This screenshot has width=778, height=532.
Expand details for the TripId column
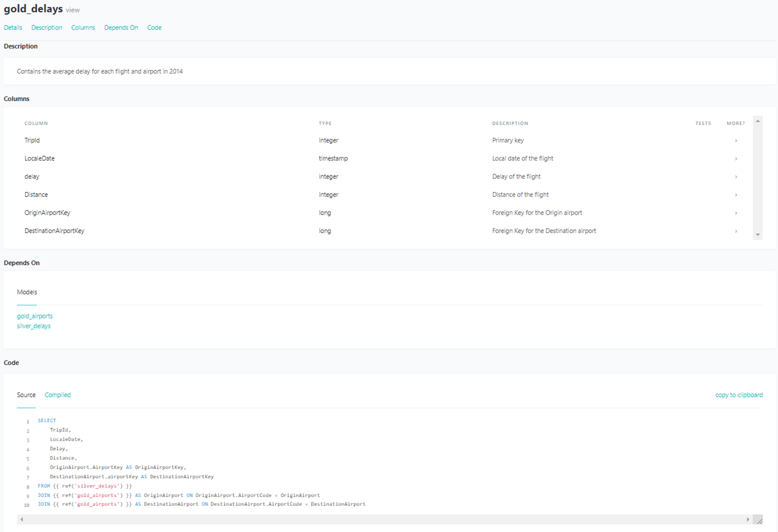736,140
